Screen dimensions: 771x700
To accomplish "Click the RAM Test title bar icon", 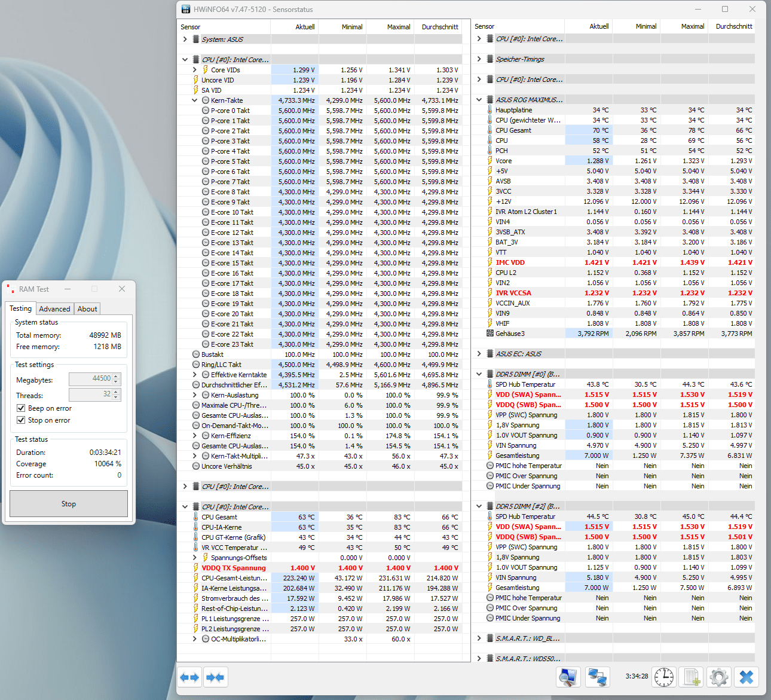I will pos(10,289).
